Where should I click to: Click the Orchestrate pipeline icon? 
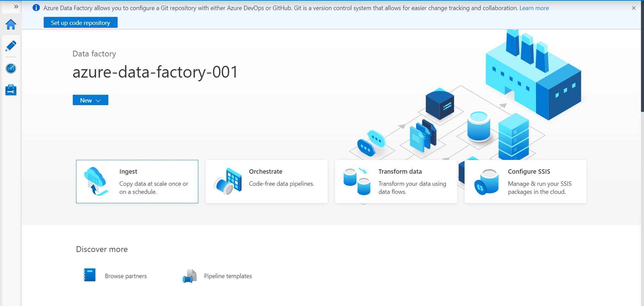pyautogui.click(x=228, y=181)
